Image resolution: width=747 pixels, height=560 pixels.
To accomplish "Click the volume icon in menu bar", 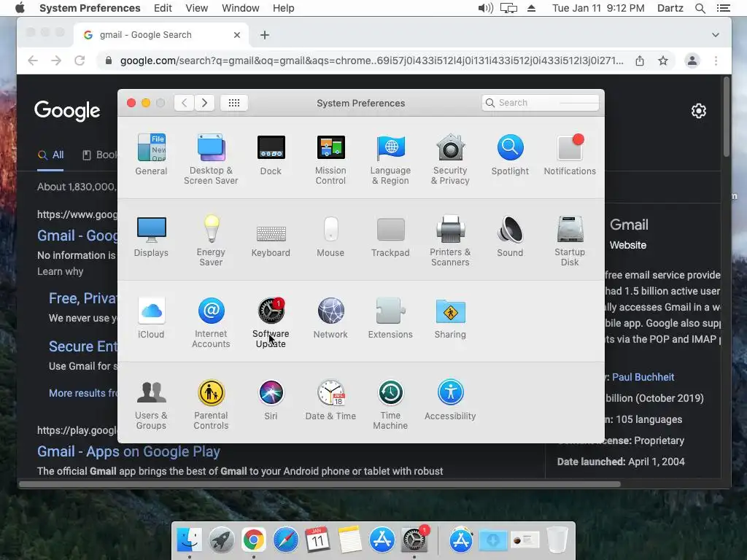I will [x=485, y=8].
